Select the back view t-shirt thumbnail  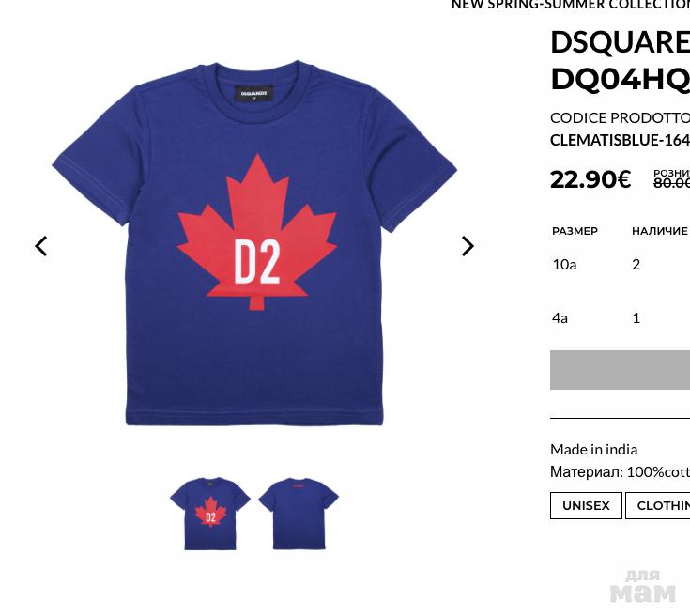(299, 514)
